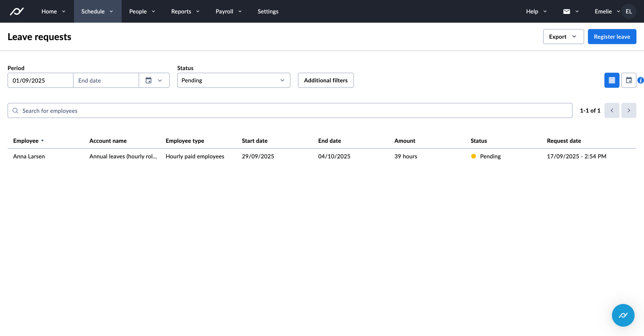Click the Search for employees field

[x=289, y=111]
